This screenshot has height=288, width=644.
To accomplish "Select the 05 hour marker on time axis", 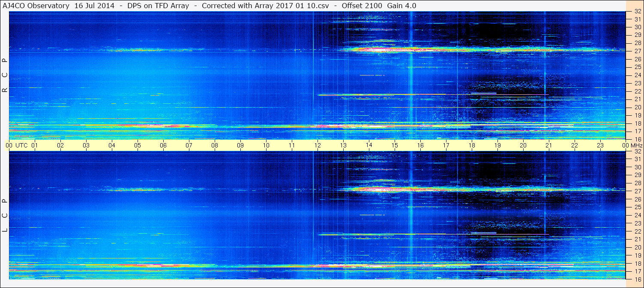I will click(138, 145).
